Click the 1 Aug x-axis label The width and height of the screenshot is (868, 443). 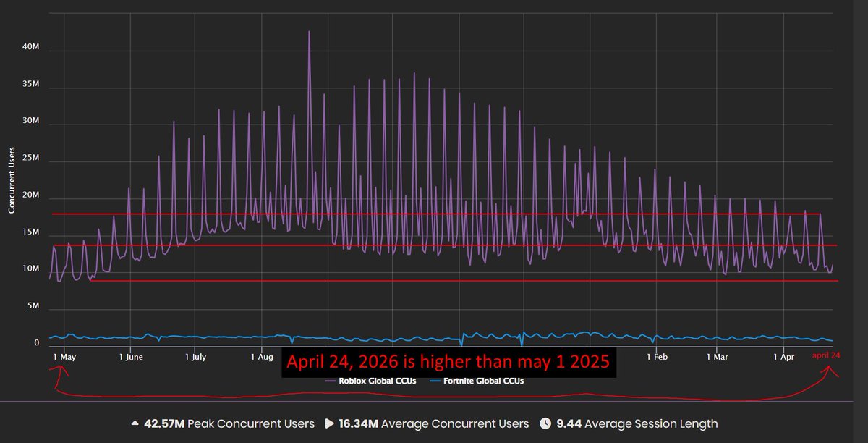point(262,357)
